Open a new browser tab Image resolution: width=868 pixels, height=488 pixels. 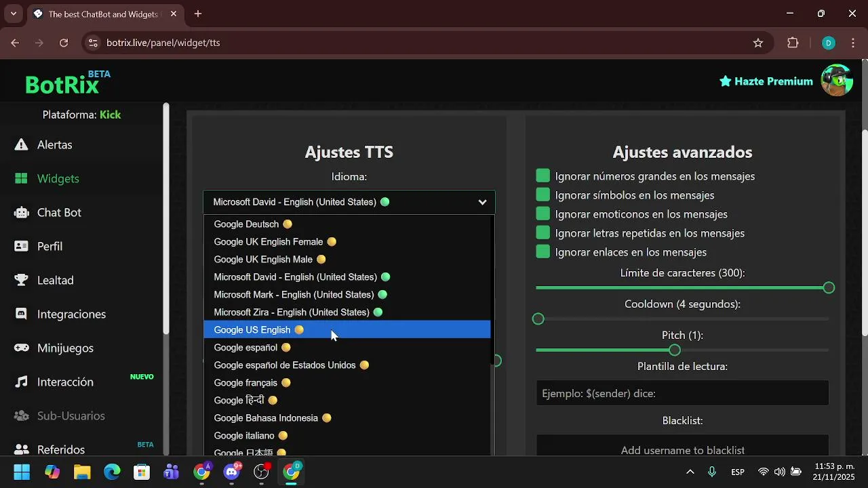[198, 14]
